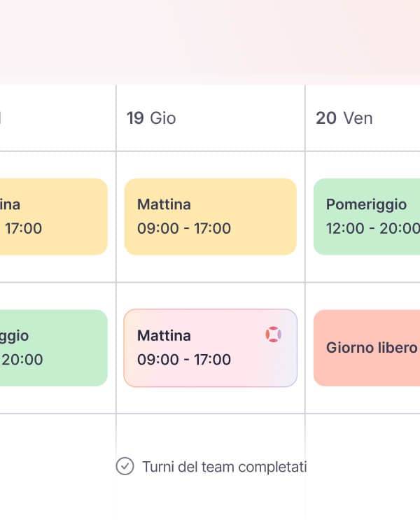Click the partial yellow card ending 17:00 at left

(53, 216)
